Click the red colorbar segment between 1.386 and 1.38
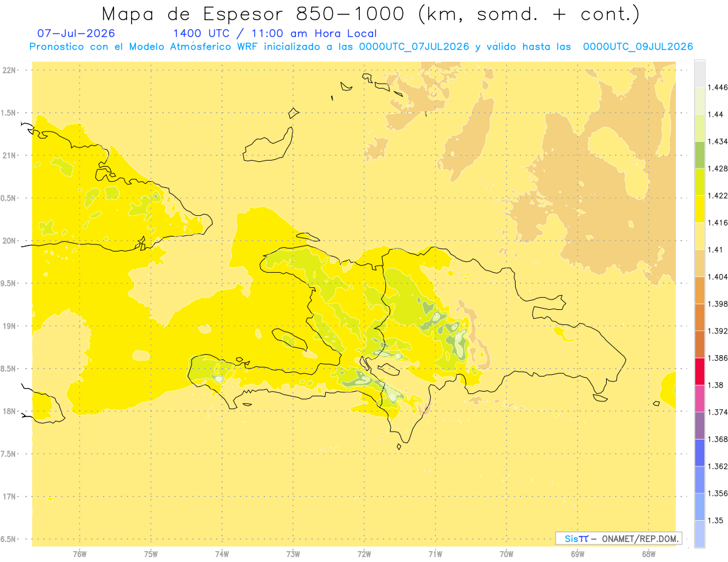The image size is (728, 562). pos(699,371)
